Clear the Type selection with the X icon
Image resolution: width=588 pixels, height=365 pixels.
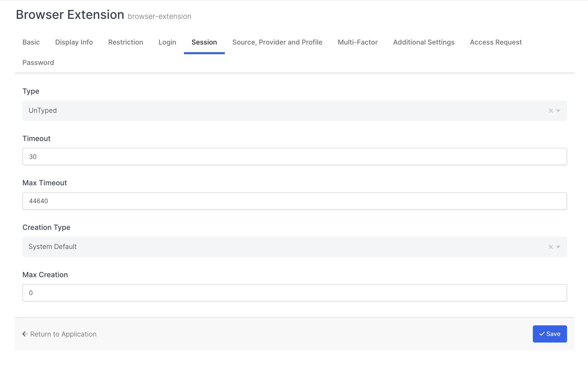point(551,111)
